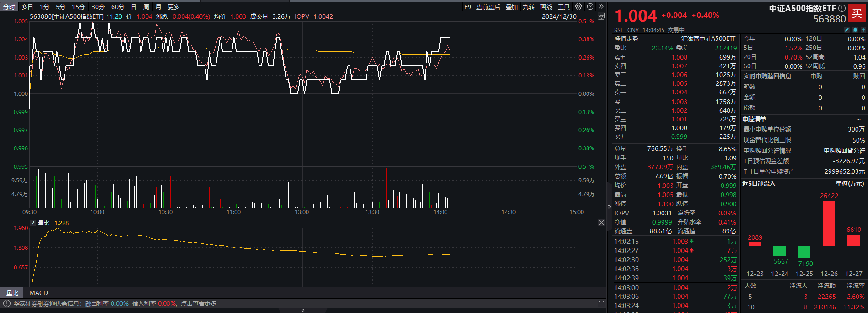
Task: Expand the bottom panel double-down chevron
Action: 302,310
